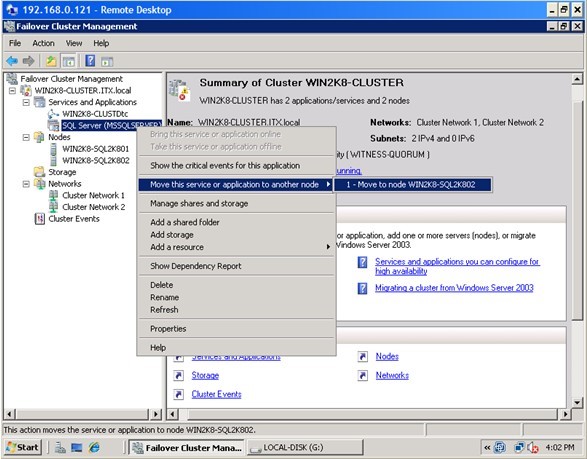Click the Cluster Network 2 icon
Image resolution: width=587 pixels, height=459 pixels.
click(54, 207)
